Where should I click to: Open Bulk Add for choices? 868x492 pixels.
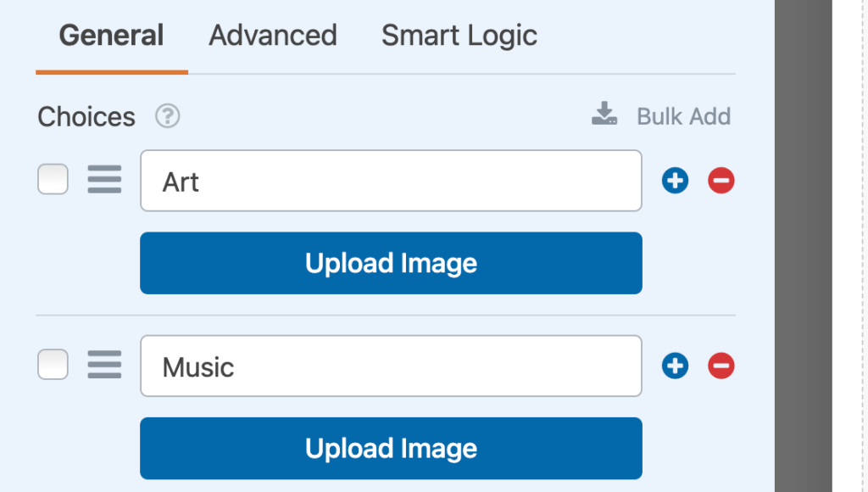point(683,116)
